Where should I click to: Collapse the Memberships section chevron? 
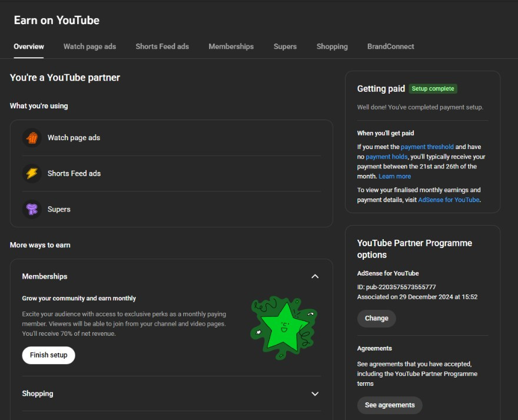(x=315, y=276)
